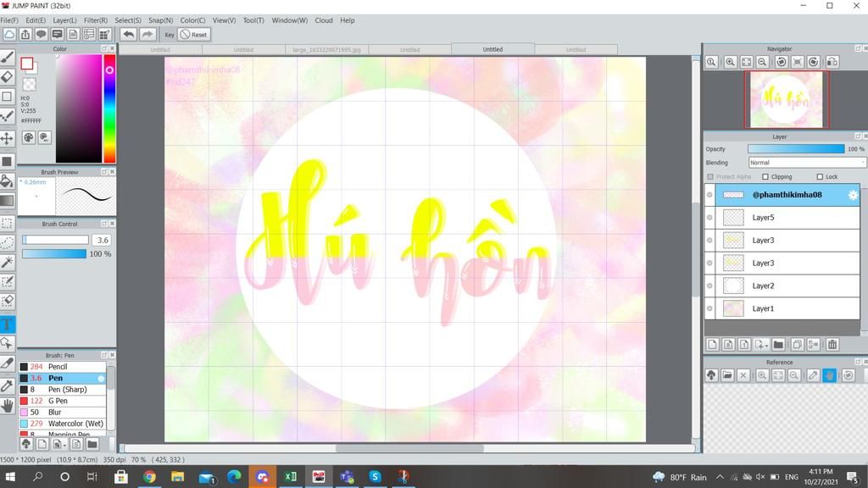Select the Hand tool
Image resolution: width=868 pixels, height=488 pixels.
point(7,406)
